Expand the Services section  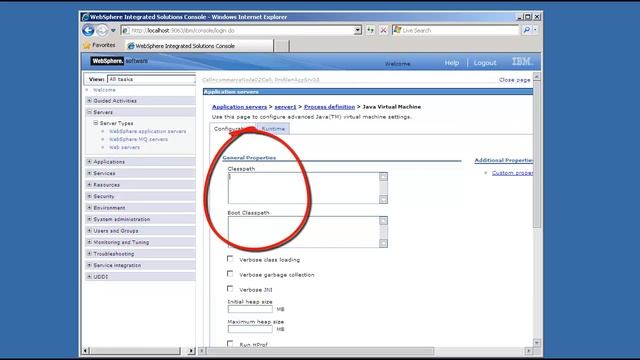(89, 173)
